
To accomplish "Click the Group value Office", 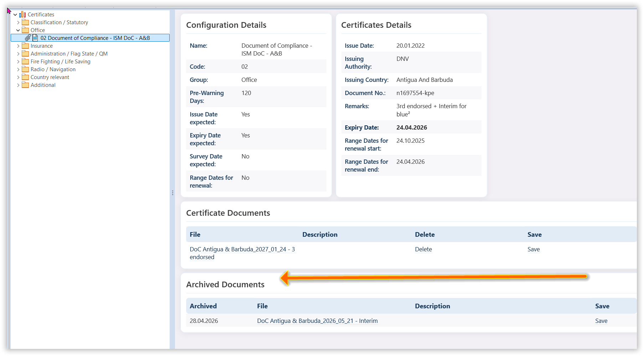I will [249, 80].
